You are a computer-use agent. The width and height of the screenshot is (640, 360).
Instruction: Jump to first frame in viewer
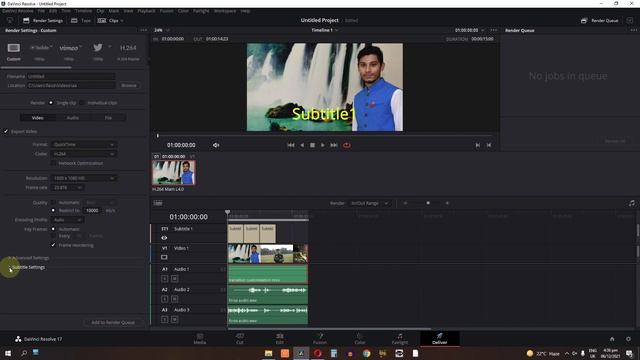pyautogui.click(x=291, y=145)
